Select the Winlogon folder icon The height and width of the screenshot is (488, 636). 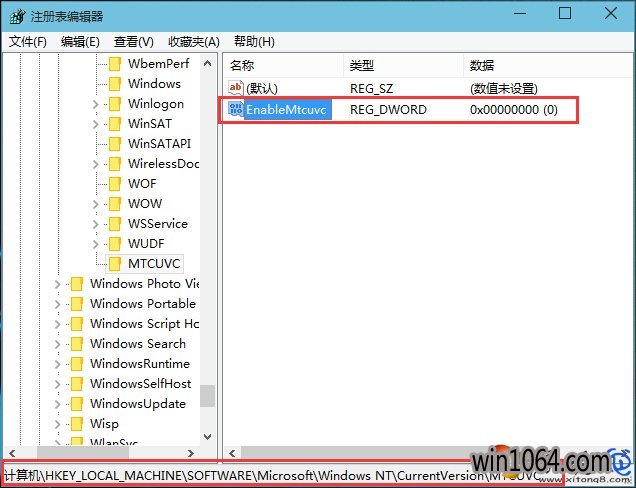[115, 103]
